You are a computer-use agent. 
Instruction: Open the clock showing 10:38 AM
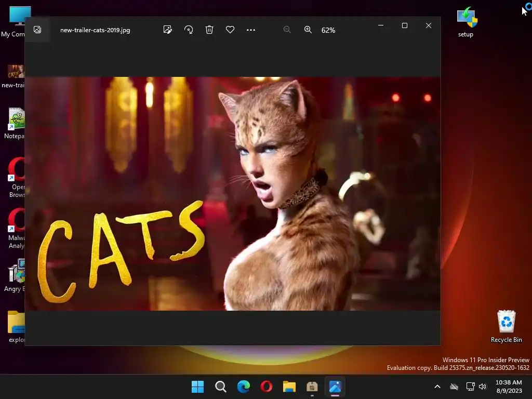(509, 387)
